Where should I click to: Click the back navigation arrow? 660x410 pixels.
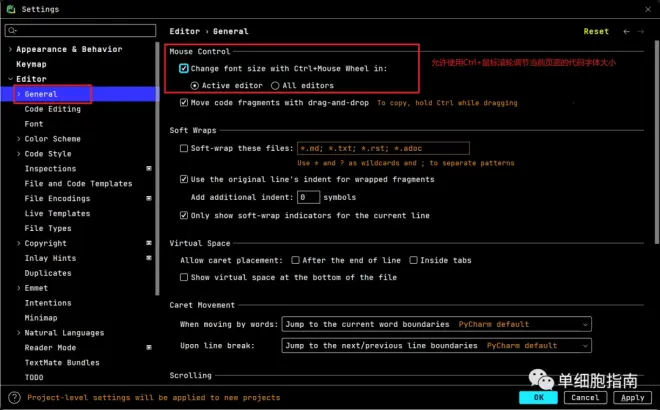tap(626, 32)
